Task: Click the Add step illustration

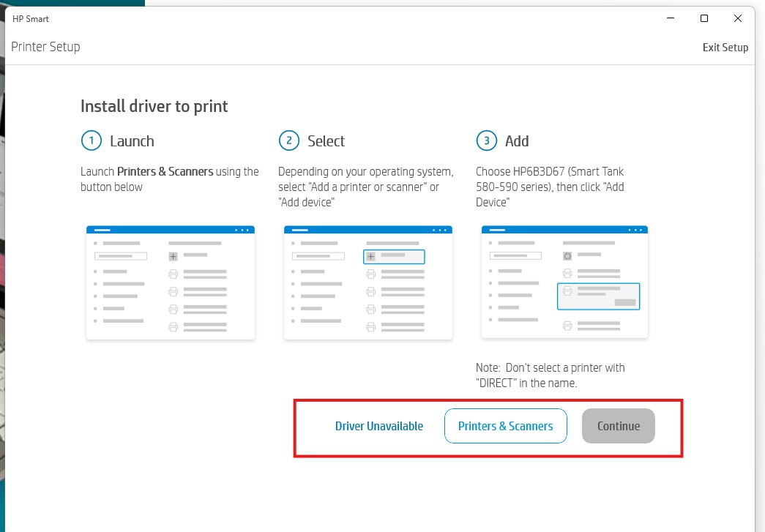Action: tap(564, 282)
